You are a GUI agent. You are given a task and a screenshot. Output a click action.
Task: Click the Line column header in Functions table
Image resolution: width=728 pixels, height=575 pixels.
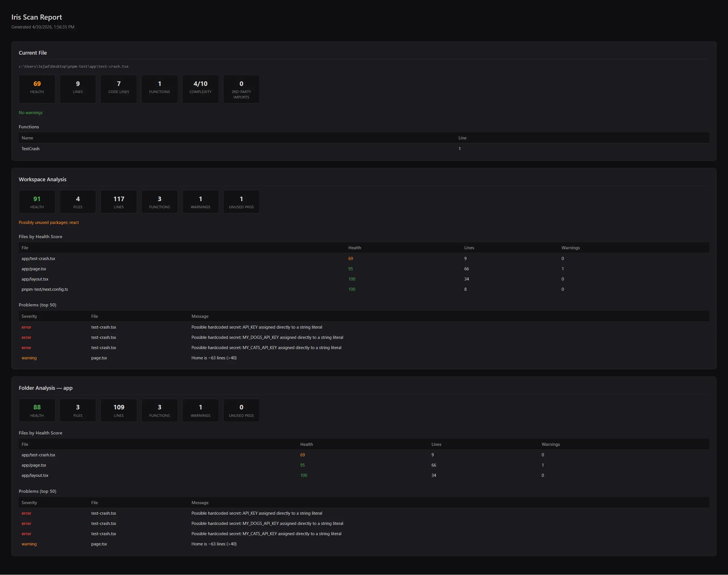(x=463, y=138)
